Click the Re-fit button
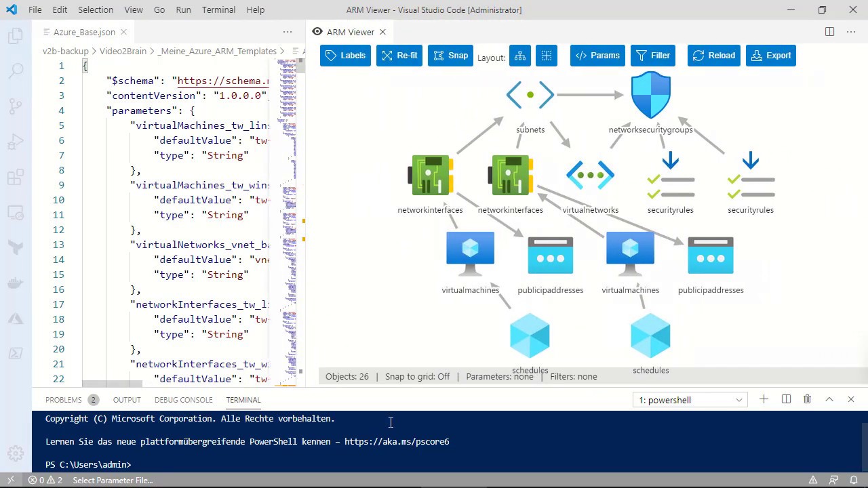 [x=399, y=56]
